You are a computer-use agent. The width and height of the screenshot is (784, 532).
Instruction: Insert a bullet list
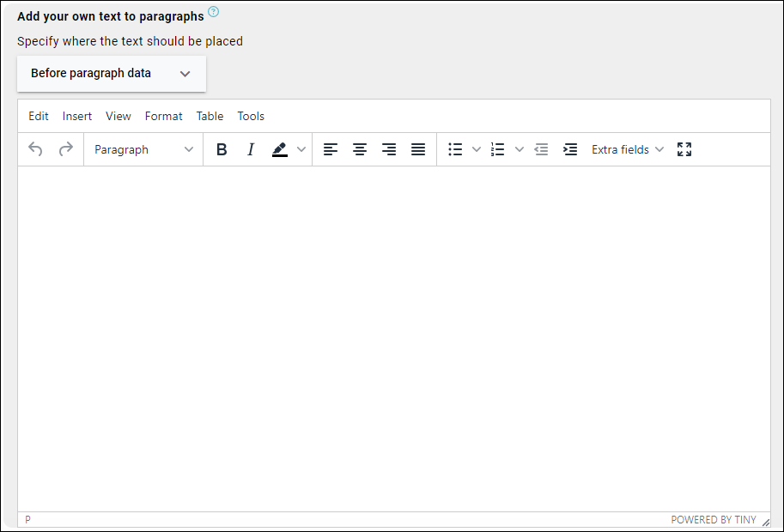click(455, 148)
